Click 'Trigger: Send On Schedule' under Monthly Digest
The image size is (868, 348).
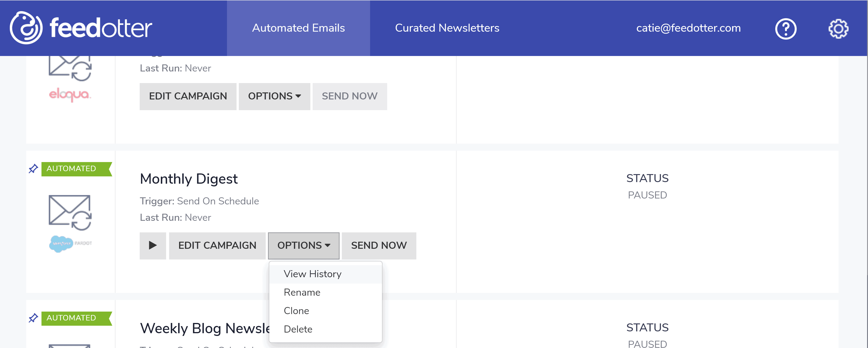point(199,201)
